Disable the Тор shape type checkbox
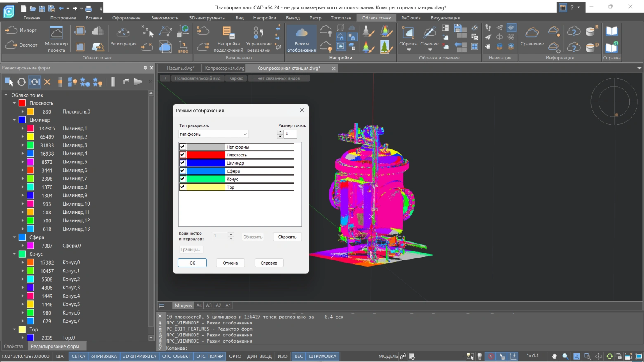 click(x=182, y=187)
